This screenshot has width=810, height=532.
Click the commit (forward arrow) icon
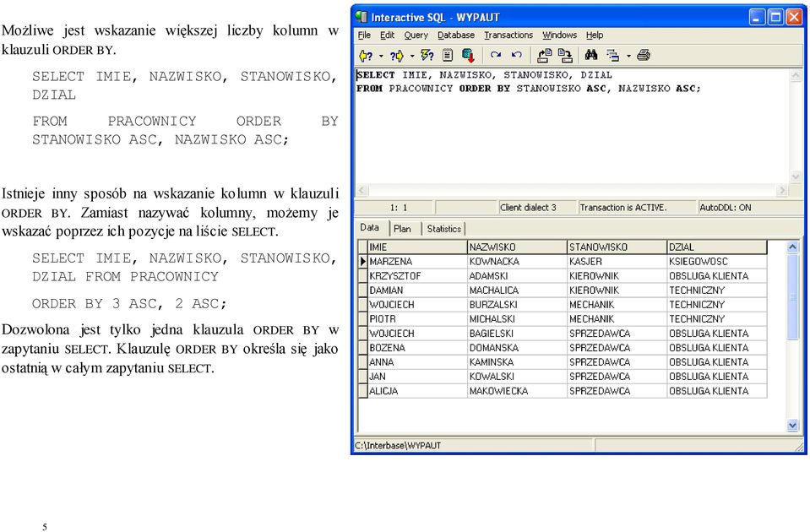496,55
